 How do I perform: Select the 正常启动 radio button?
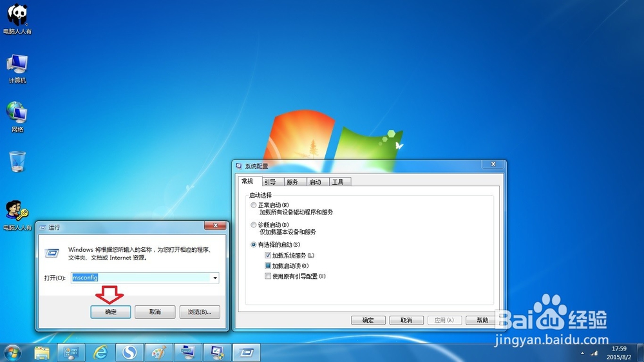tap(253, 205)
